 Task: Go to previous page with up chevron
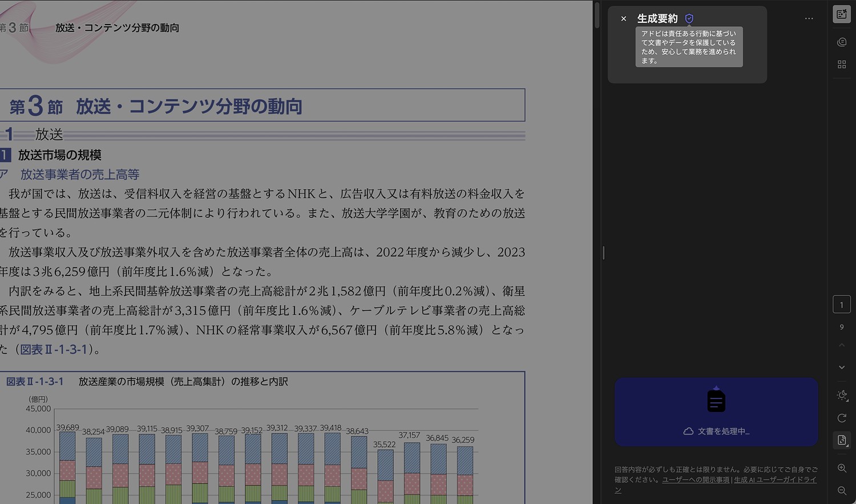(x=842, y=345)
